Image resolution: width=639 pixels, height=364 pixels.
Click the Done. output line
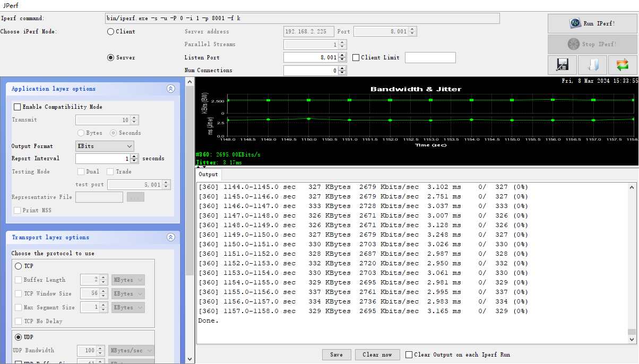click(x=209, y=320)
